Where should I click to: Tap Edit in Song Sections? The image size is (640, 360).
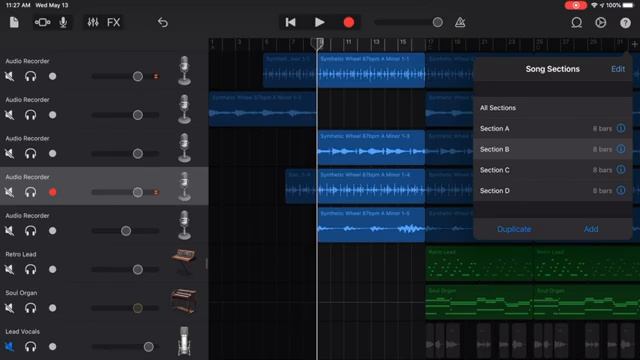pos(618,69)
